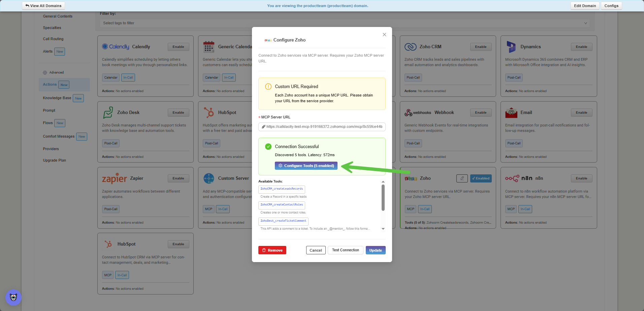The image size is (644, 311).
Task: Click the Dynamics logo icon
Action: pyautogui.click(x=511, y=47)
